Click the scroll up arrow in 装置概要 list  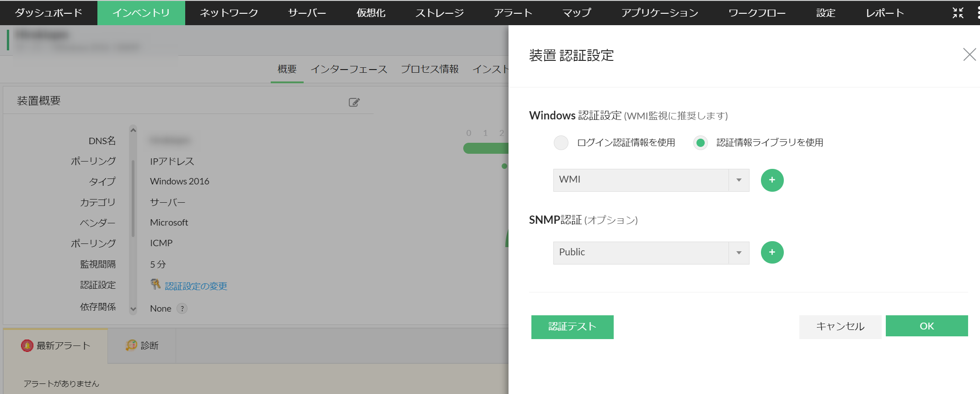133,130
